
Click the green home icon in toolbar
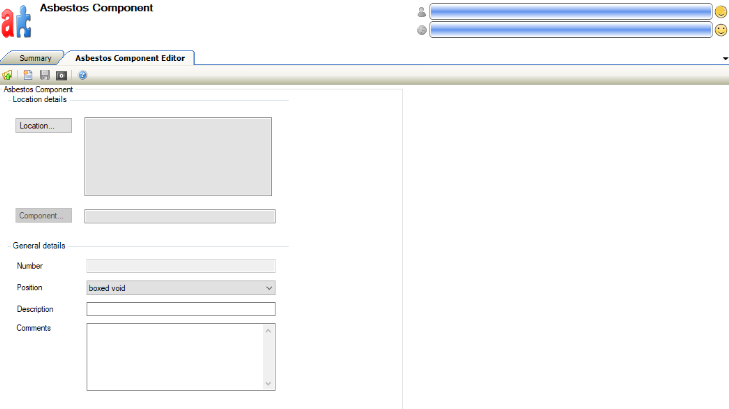coord(8,75)
